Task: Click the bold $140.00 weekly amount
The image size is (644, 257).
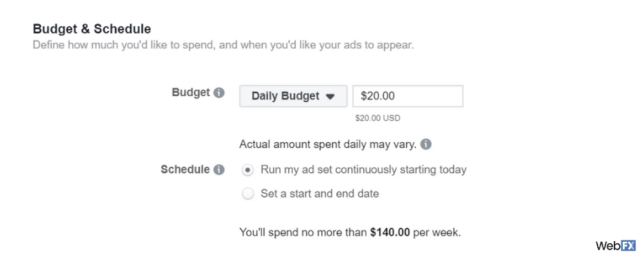Action: point(390,231)
